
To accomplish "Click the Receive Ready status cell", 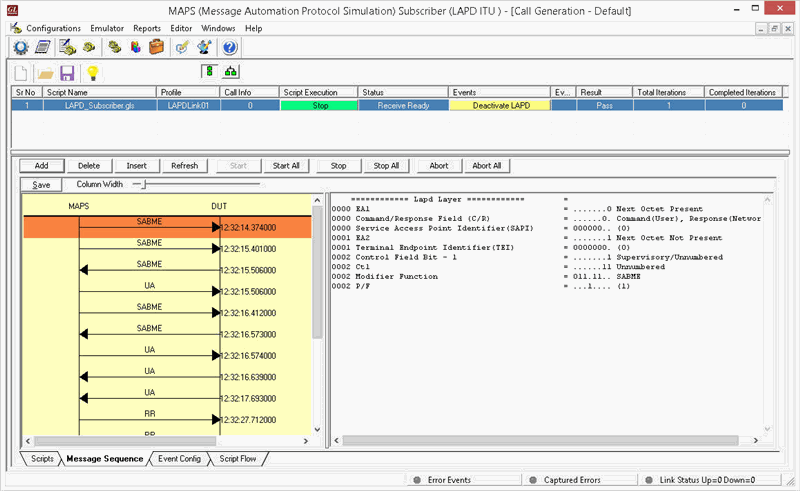I will pyautogui.click(x=403, y=105).
